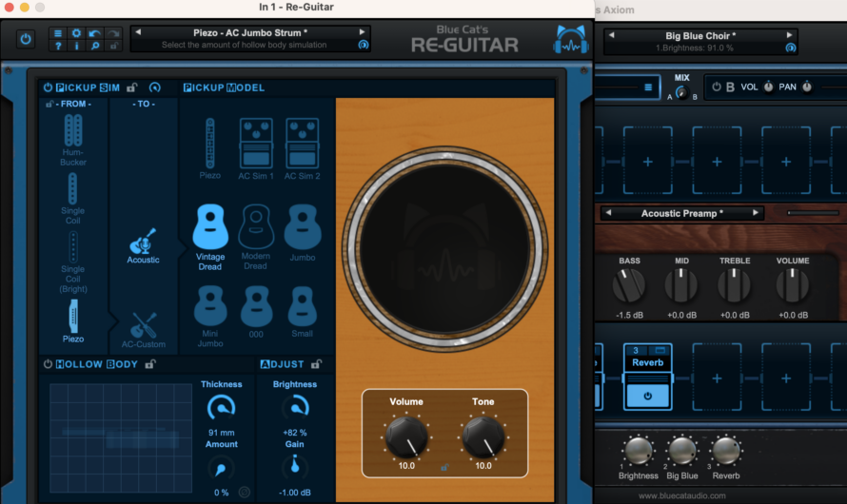This screenshot has width=847, height=504.
Task: Toggle the toolbar lock icon in Re-Guitar
Action: pos(113,46)
